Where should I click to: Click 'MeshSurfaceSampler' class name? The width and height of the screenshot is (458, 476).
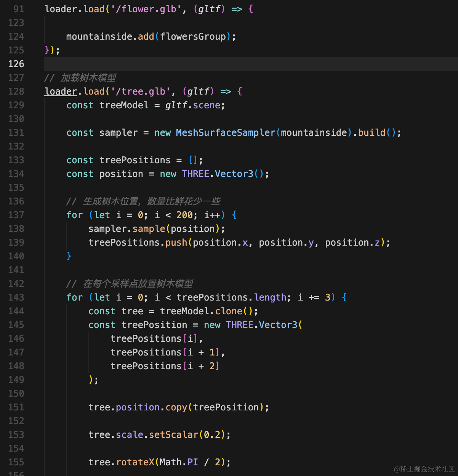[x=226, y=133]
